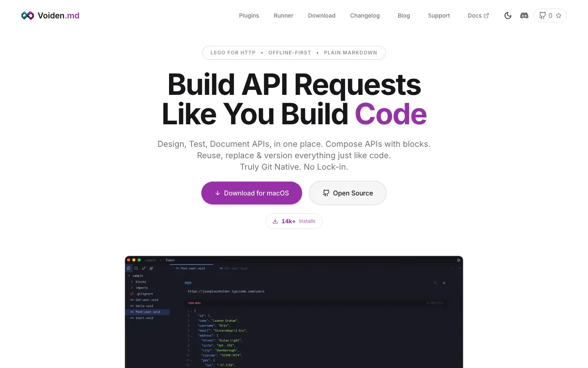Click the POST method label
Screen dimensions: 588x368
188,283
